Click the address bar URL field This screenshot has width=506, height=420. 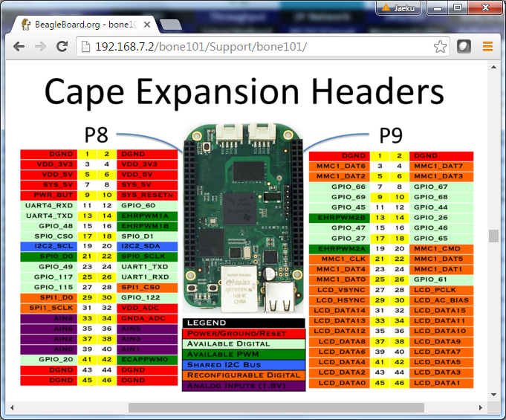pyautogui.click(x=263, y=47)
